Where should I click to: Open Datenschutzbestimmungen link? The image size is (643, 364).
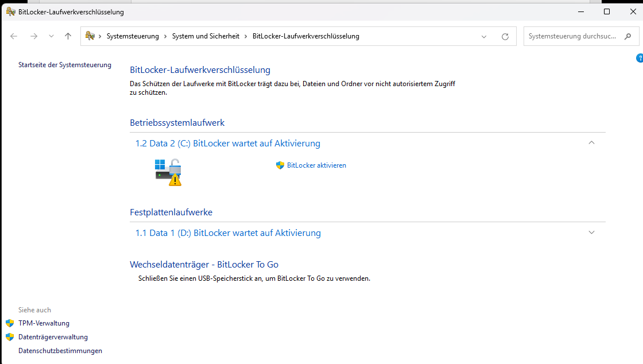coord(60,351)
